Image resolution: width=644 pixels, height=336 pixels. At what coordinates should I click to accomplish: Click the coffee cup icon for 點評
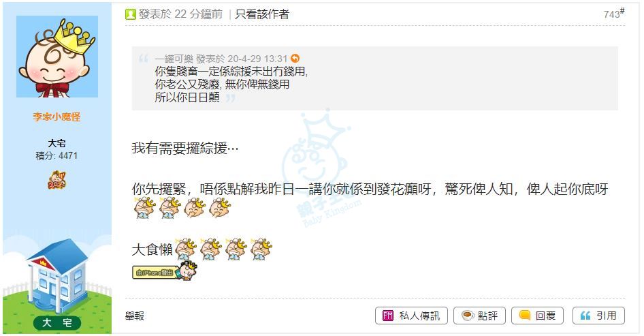pos(468,316)
